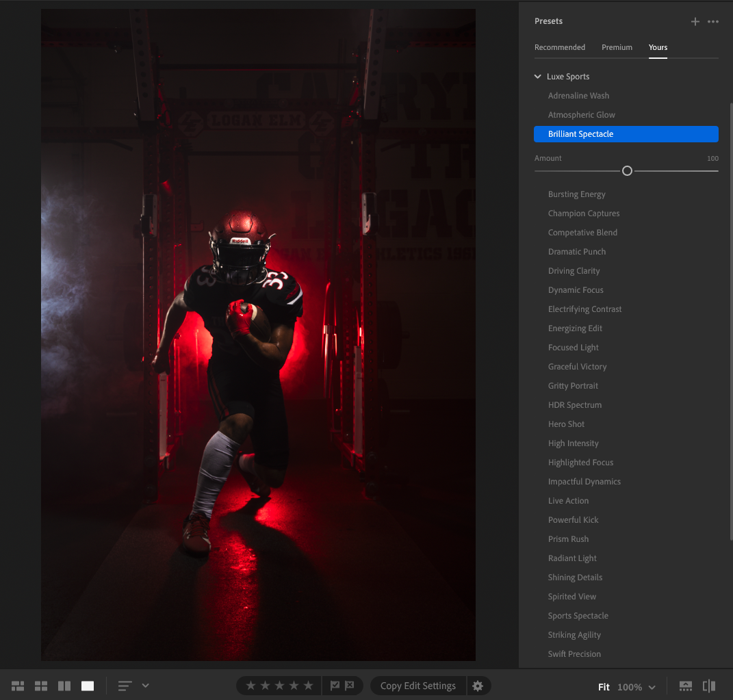The height and width of the screenshot is (700, 733).
Task: Flag the photo as a pick
Action: point(335,686)
